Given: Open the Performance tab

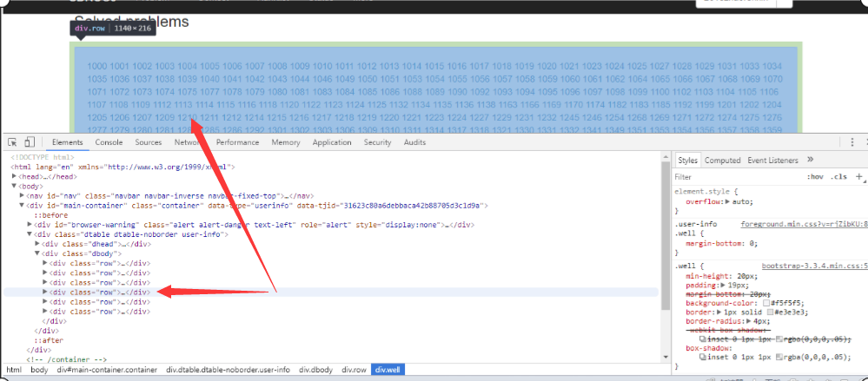Looking at the screenshot, I should 238,142.
